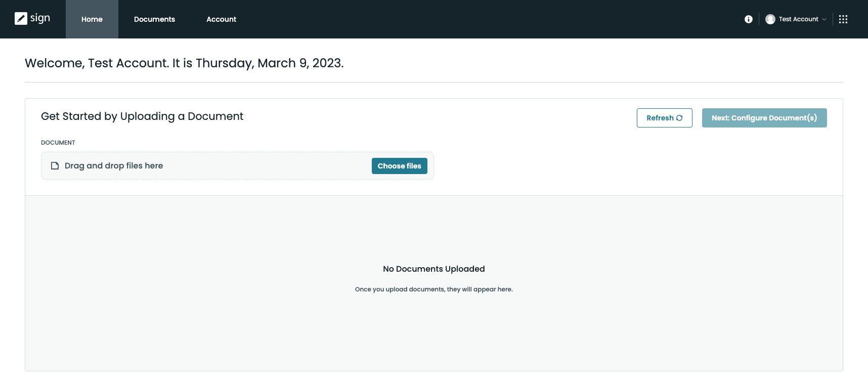Open the Test Account user menu

click(798, 19)
